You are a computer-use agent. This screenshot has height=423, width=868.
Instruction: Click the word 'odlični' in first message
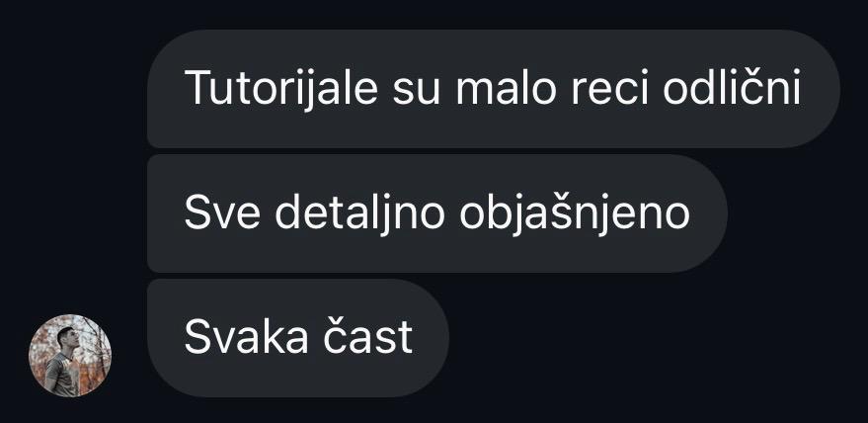tap(732, 87)
